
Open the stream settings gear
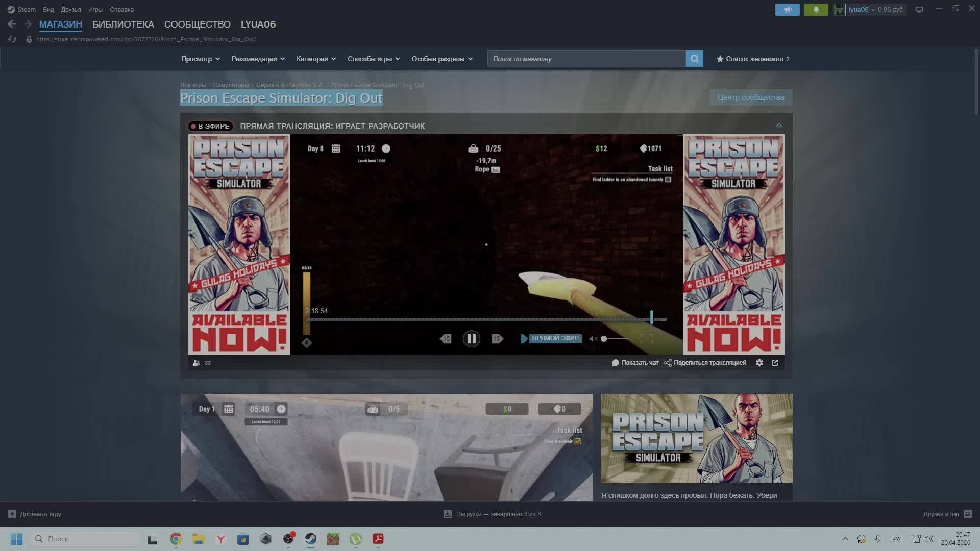click(759, 362)
